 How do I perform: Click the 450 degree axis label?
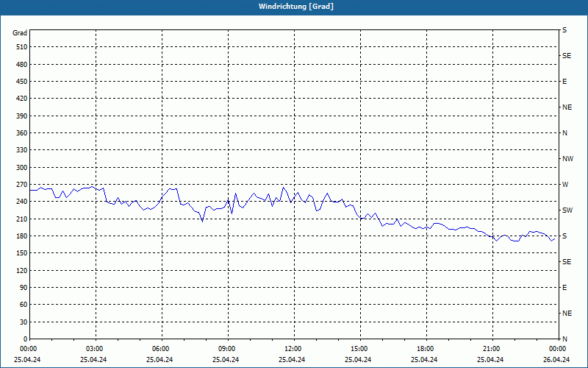tap(22, 82)
